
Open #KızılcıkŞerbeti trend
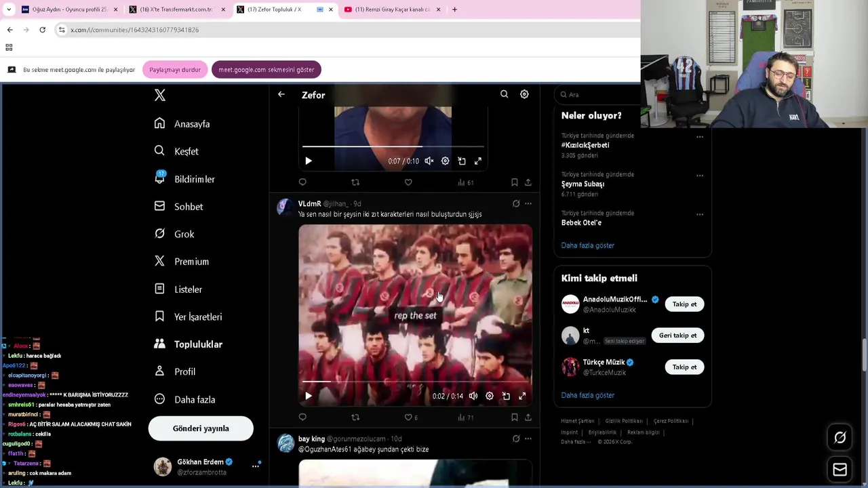585,145
